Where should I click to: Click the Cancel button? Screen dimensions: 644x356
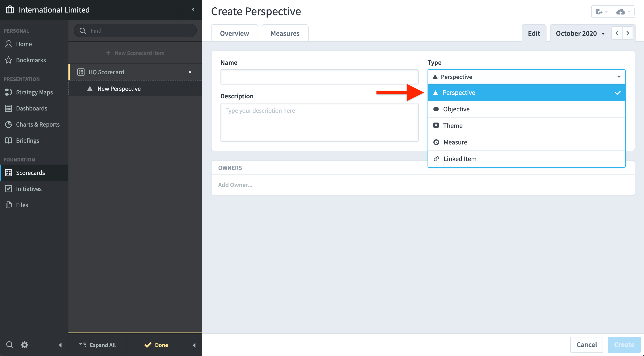coord(587,345)
